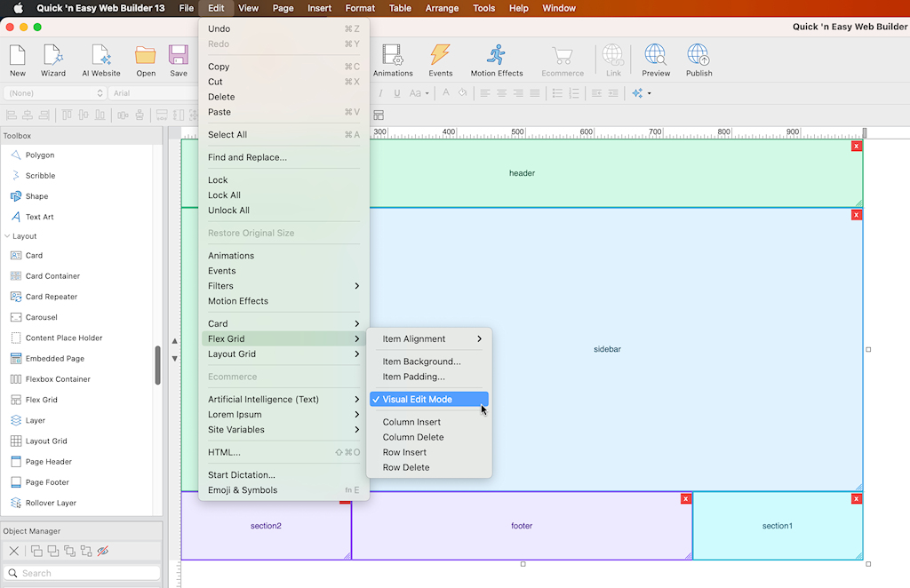
Task: Select the Card Container toolbox item
Action: 52,276
